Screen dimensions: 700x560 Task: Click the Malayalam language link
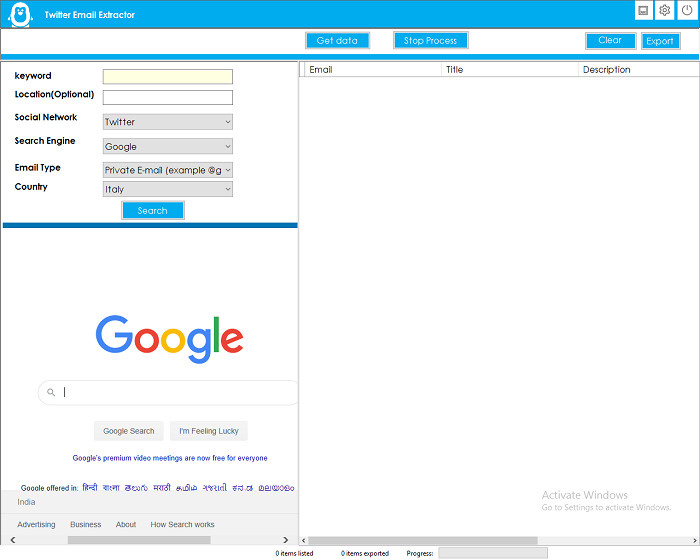tap(276, 488)
